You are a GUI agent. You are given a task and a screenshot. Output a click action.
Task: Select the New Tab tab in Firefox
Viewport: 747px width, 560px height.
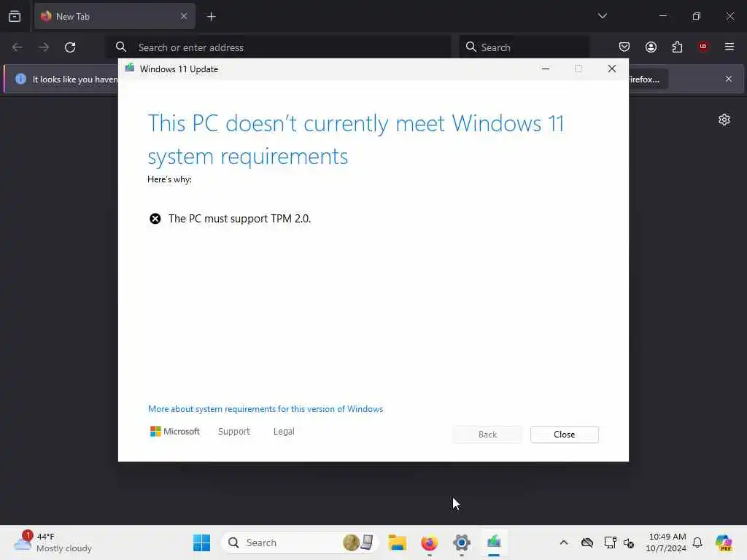pyautogui.click(x=115, y=16)
